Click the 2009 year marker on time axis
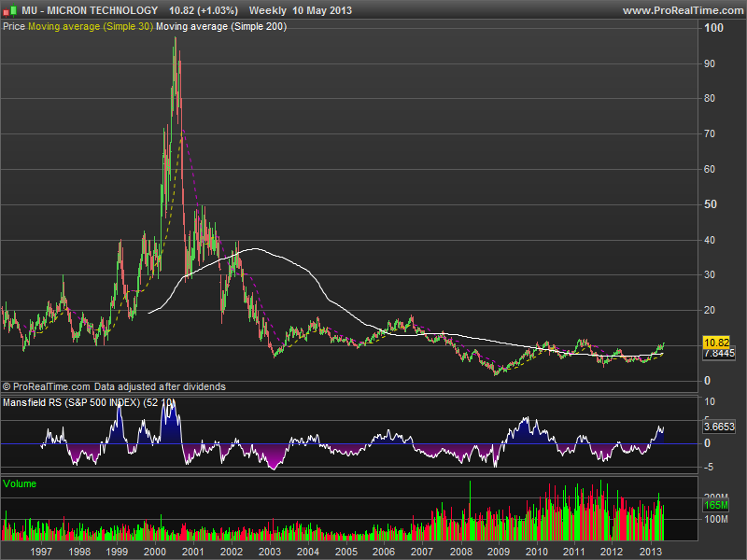Screen dimensions: 747x560 pyautogui.click(x=497, y=552)
